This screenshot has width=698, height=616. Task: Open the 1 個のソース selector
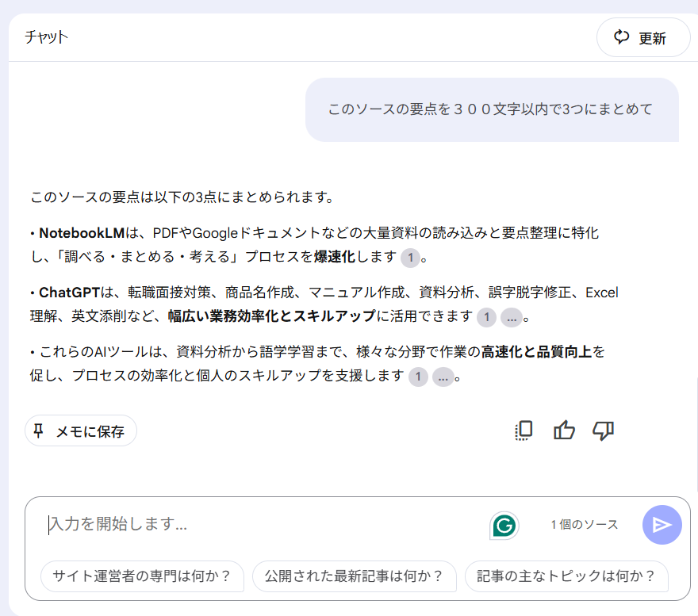pos(585,525)
